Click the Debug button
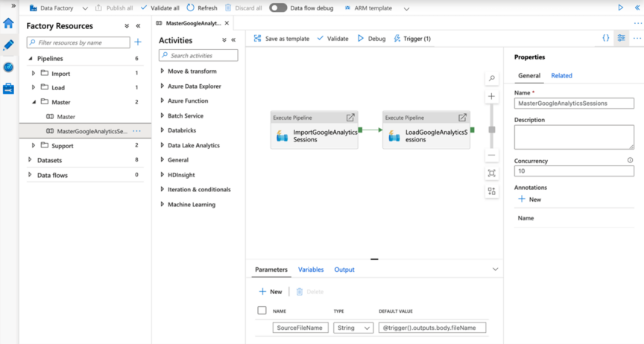The width and height of the screenshot is (644, 344). (x=371, y=38)
